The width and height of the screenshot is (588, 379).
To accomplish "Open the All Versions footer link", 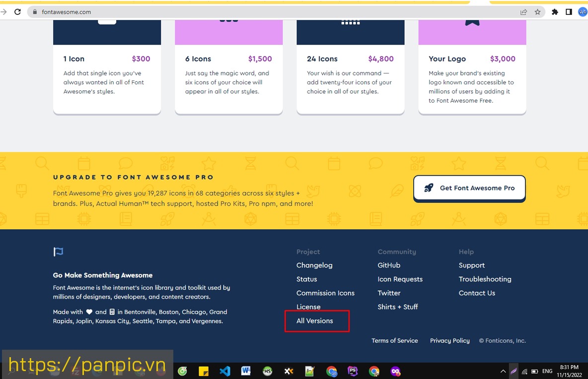I will [x=315, y=320].
